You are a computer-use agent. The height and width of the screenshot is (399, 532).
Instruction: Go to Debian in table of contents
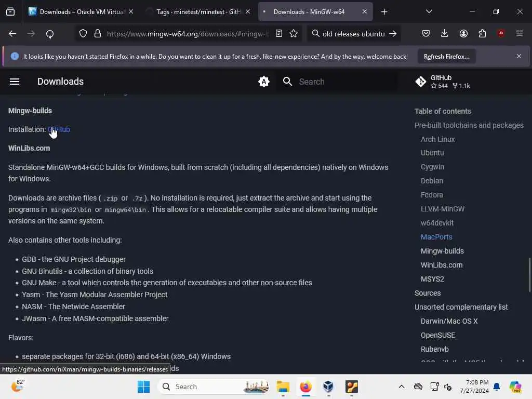(x=432, y=181)
